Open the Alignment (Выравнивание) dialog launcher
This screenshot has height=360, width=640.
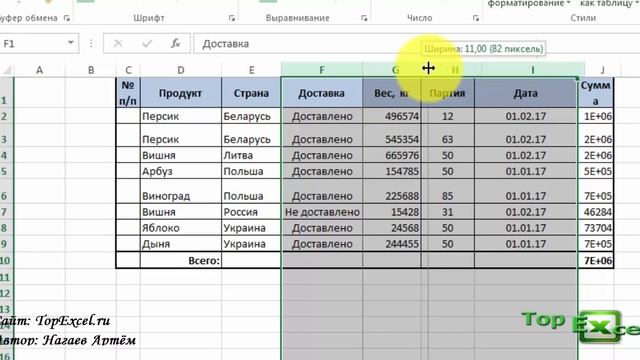(x=364, y=18)
